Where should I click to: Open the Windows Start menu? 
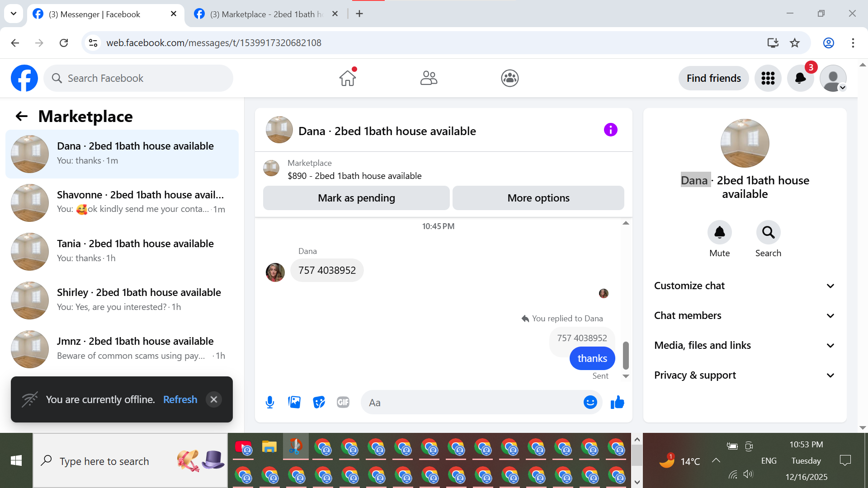(x=16, y=460)
